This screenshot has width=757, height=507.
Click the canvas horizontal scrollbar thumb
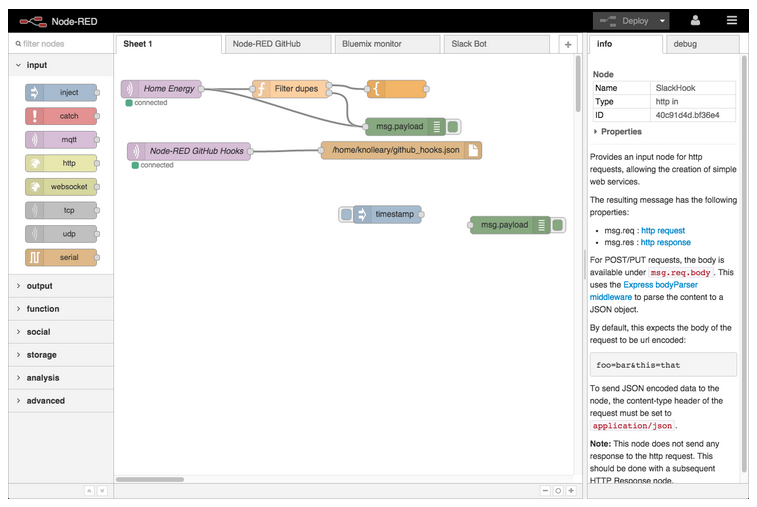coord(150,479)
